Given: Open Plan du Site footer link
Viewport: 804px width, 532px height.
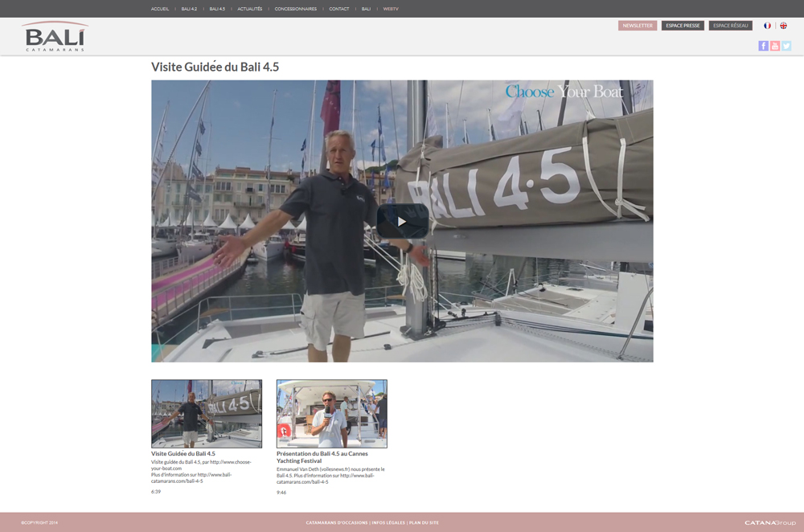Looking at the screenshot, I should pyautogui.click(x=424, y=523).
